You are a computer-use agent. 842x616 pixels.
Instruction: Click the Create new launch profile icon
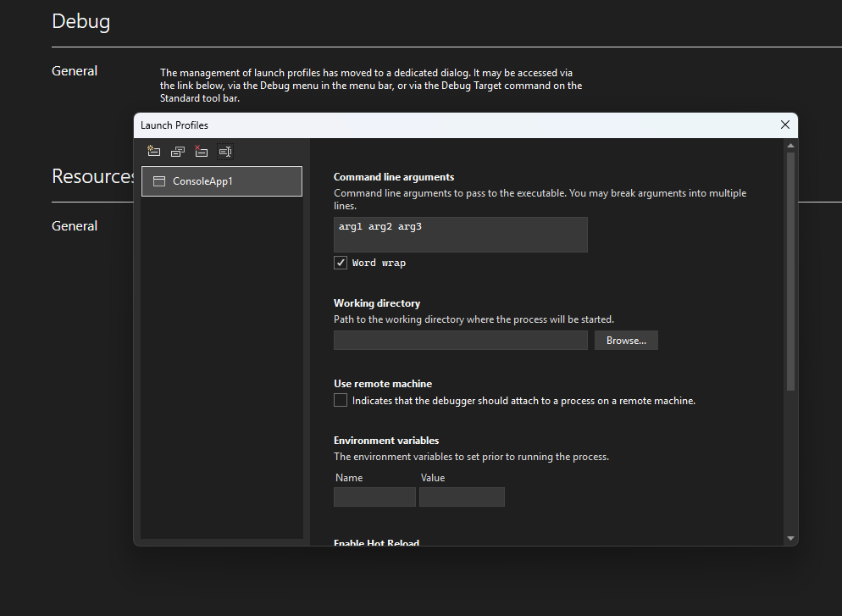point(153,152)
